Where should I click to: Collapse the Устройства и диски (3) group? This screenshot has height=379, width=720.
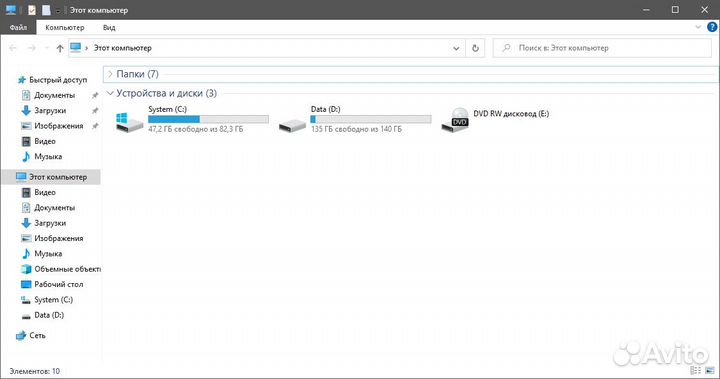(110, 93)
